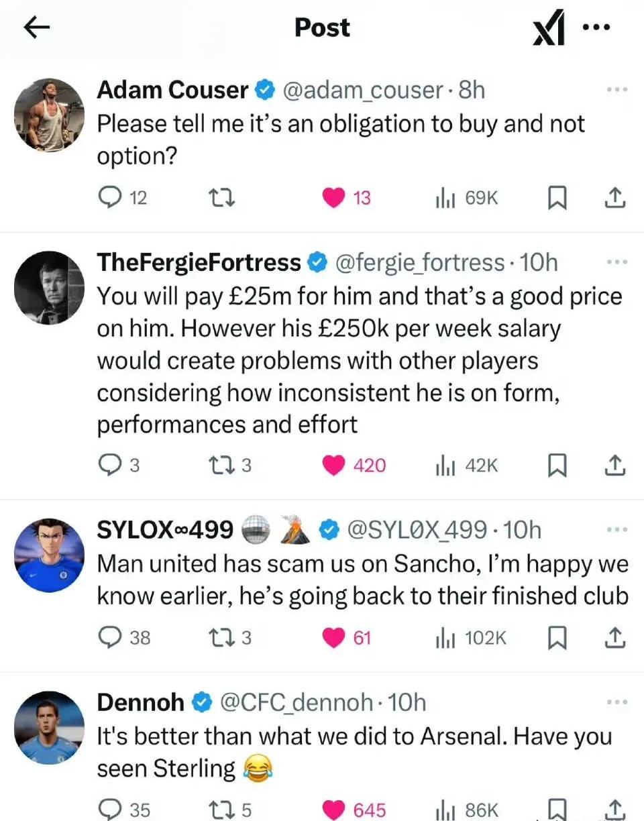This screenshot has width=644, height=821.
Task: Open more options on TheFergieFortress post
Action: [x=616, y=263]
